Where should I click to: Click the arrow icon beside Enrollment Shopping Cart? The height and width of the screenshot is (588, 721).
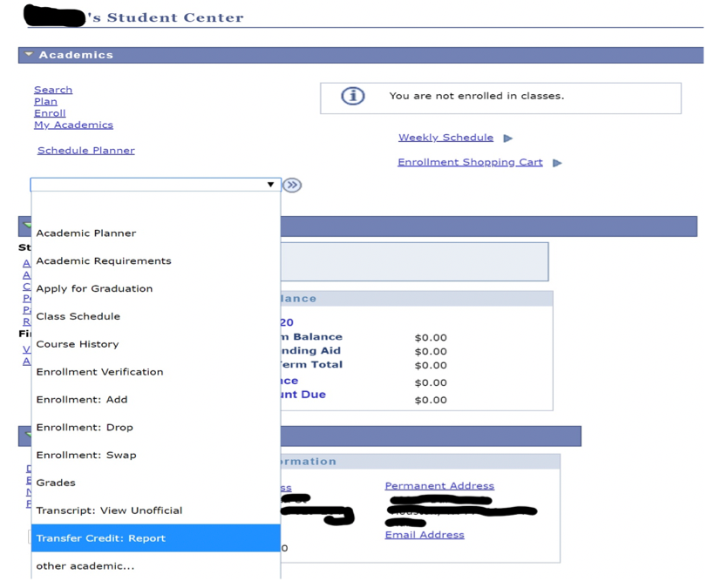point(557,162)
